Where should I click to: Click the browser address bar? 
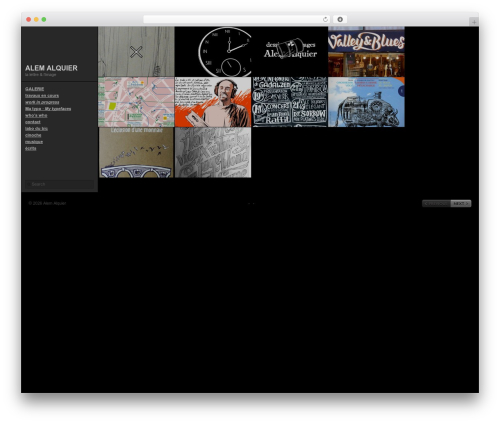(236, 19)
